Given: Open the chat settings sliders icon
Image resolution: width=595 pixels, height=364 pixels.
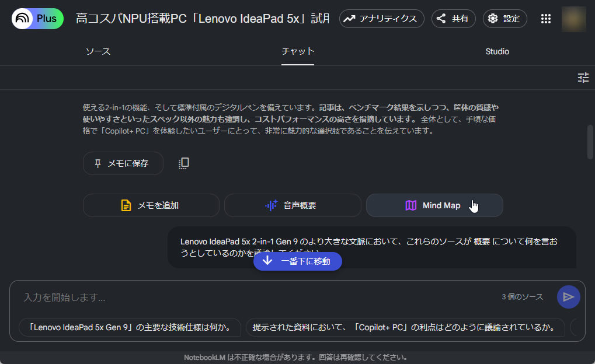Looking at the screenshot, I should coord(582,77).
